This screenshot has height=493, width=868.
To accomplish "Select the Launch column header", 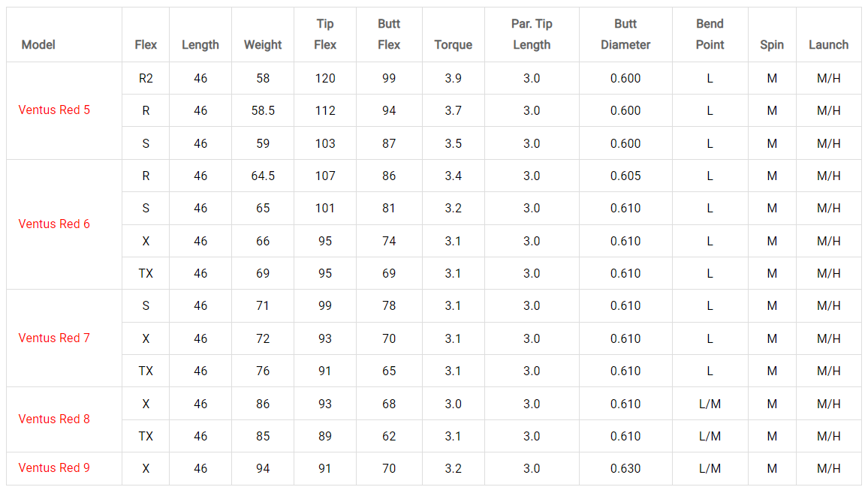I will [828, 45].
